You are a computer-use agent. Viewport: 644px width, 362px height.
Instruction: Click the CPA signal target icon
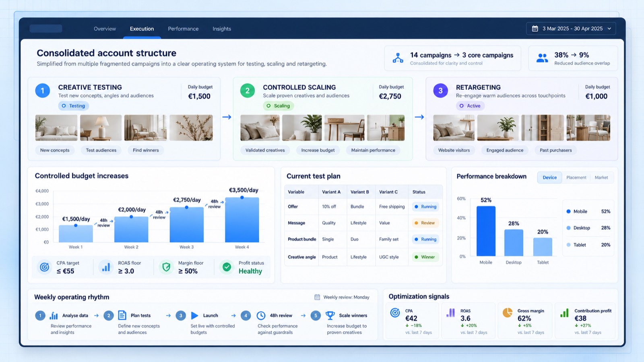(x=395, y=313)
